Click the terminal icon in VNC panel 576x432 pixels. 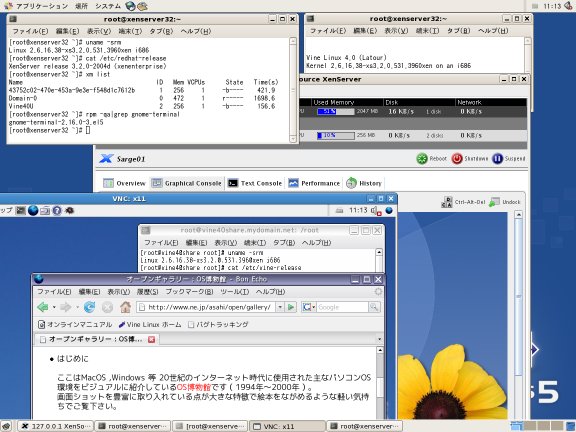point(21,210)
